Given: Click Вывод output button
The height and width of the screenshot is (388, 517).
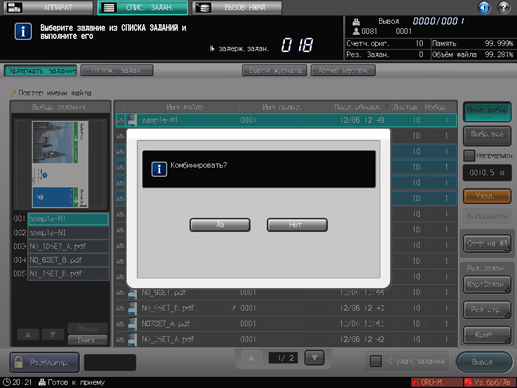Looking at the screenshot, I should (x=484, y=362).
